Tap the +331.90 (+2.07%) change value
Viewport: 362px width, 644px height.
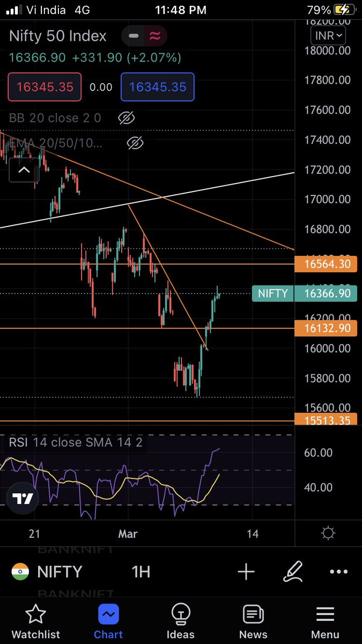pyautogui.click(x=127, y=57)
